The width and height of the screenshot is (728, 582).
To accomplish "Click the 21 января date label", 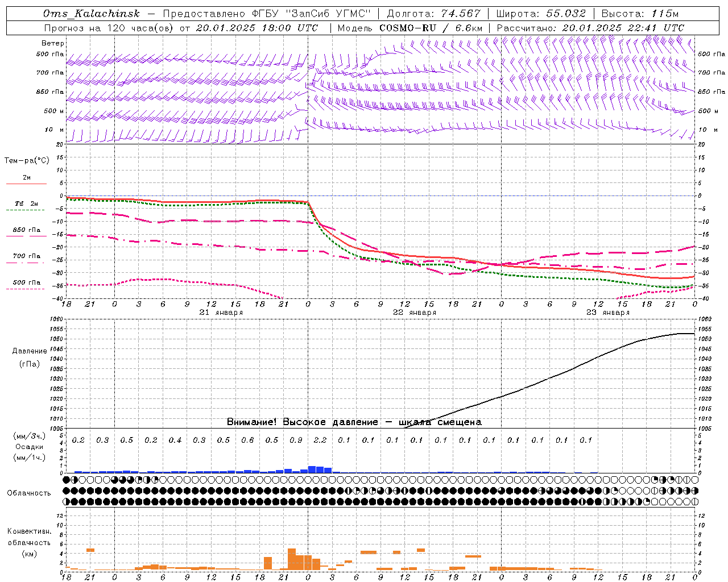I will coord(221,313).
